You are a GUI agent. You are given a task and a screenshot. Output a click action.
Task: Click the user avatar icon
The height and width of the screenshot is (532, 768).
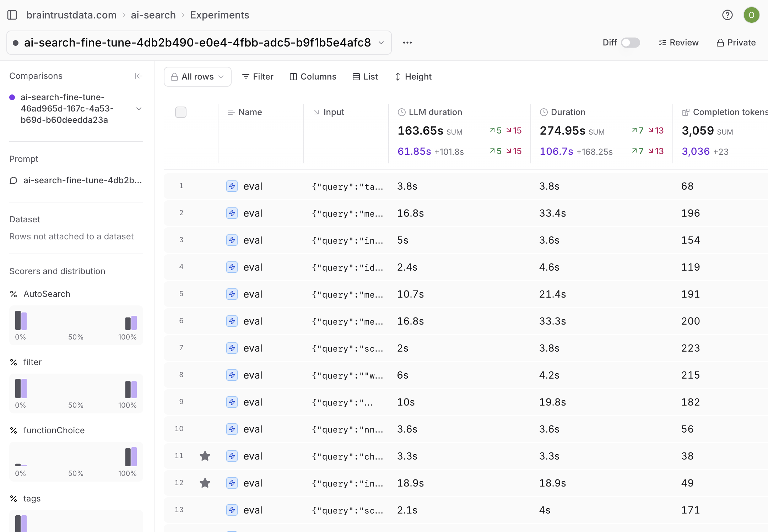(x=751, y=15)
